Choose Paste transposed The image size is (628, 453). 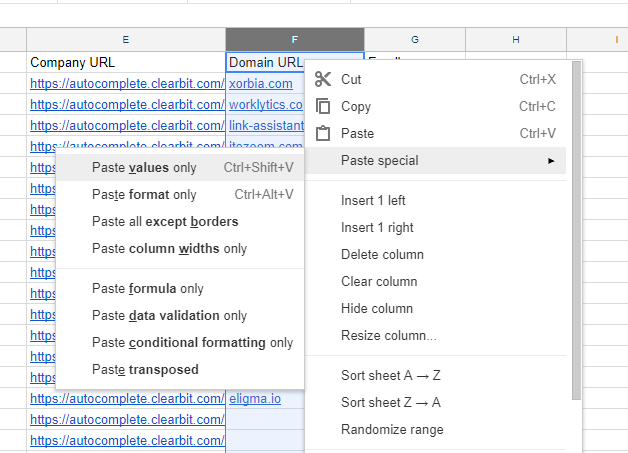pyautogui.click(x=180, y=369)
